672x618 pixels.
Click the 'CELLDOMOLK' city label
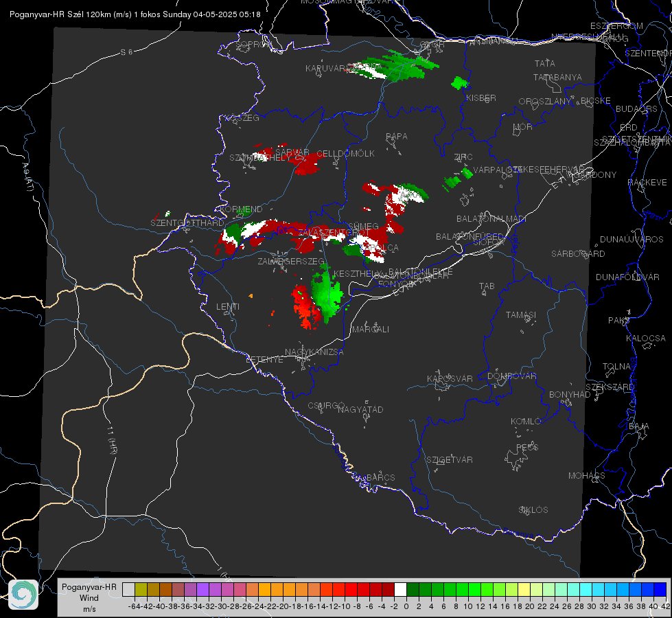click(345, 153)
